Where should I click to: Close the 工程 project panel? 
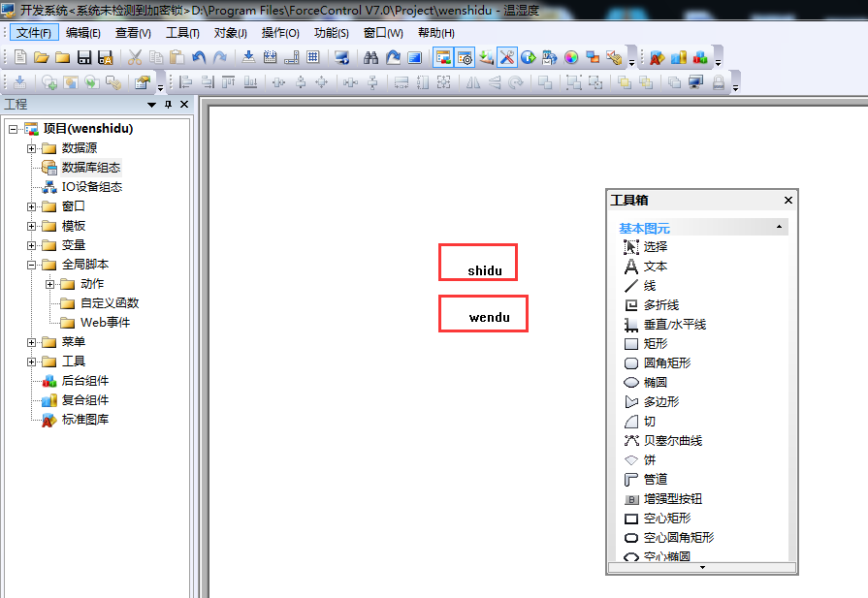184,104
